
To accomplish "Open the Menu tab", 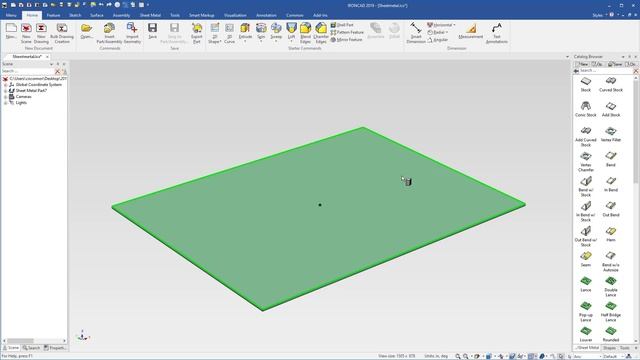I will coord(11,15).
